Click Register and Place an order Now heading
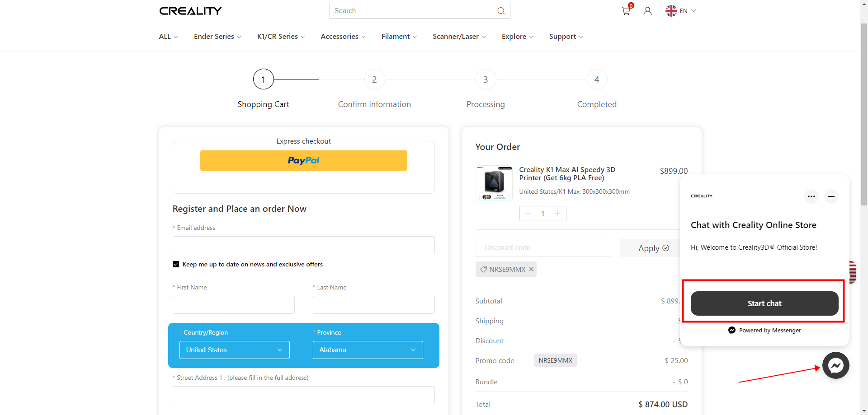868x415 pixels. pos(239,209)
